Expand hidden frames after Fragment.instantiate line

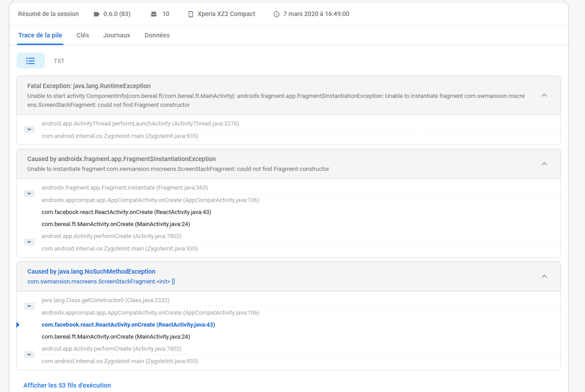pyautogui.click(x=29, y=194)
